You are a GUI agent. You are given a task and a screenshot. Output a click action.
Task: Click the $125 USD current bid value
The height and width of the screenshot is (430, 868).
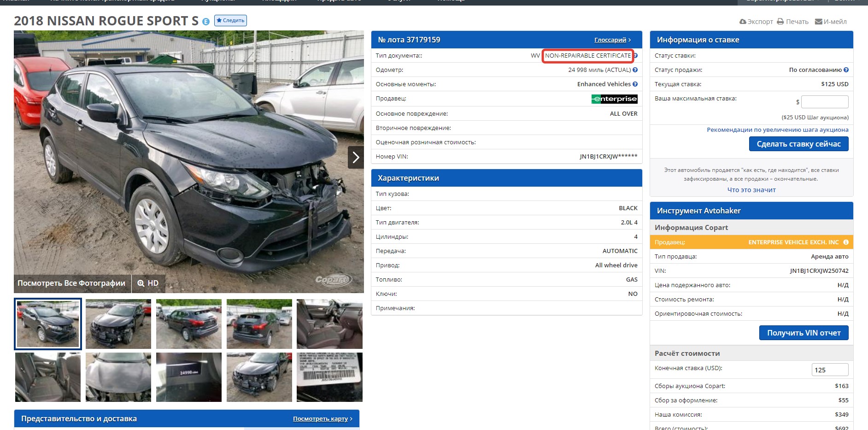[x=834, y=84]
